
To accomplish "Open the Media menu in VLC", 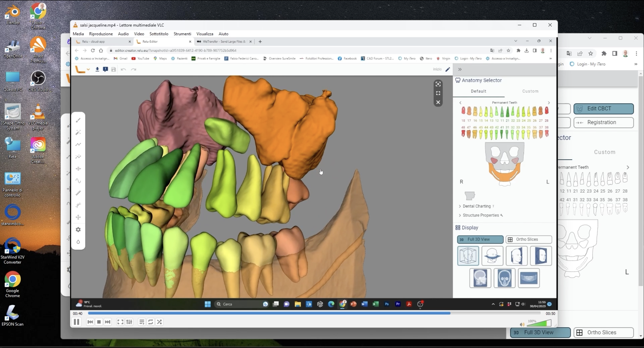I will [x=78, y=34].
